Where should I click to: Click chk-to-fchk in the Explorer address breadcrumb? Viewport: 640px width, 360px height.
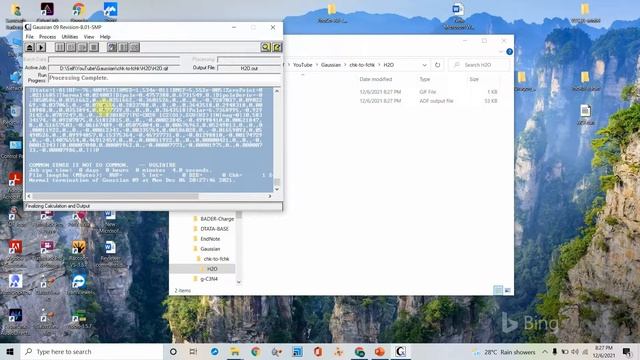[x=362, y=65]
